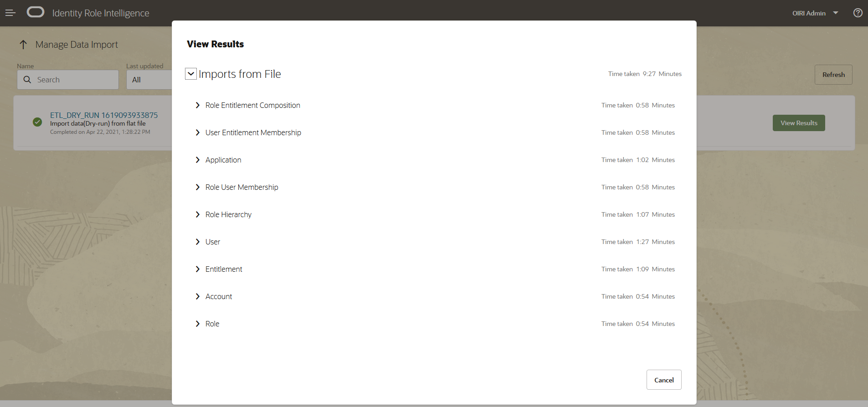Screen dimensions: 868x407
Task: Click into the Name search field
Action: click(68, 80)
